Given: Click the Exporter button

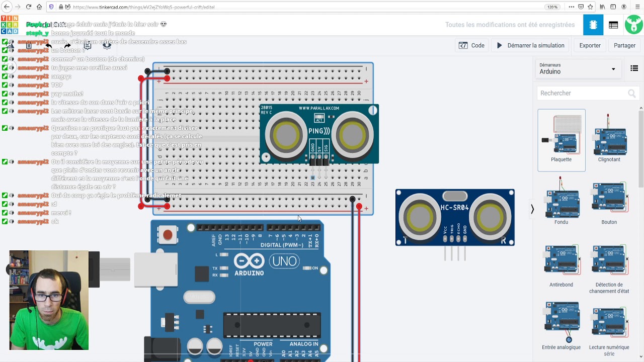Looking at the screenshot, I should coord(590,45).
